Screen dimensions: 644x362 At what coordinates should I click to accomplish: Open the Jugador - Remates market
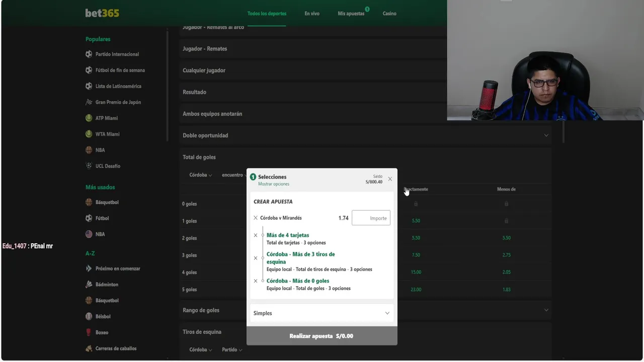click(x=205, y=49)
